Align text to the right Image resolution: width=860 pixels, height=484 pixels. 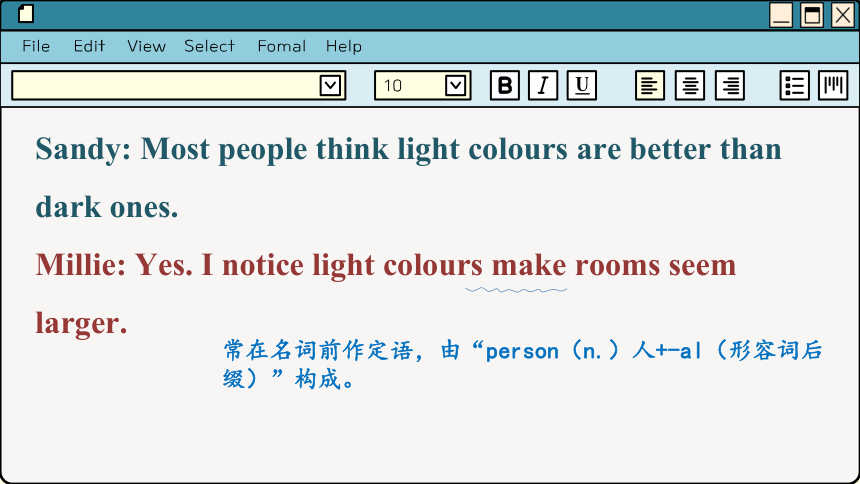[729, 85]
